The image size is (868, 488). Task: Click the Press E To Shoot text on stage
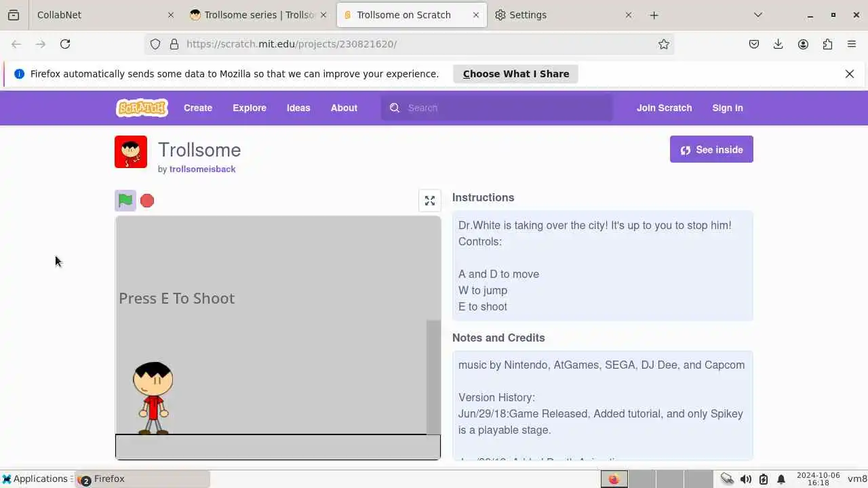[176, 298]
